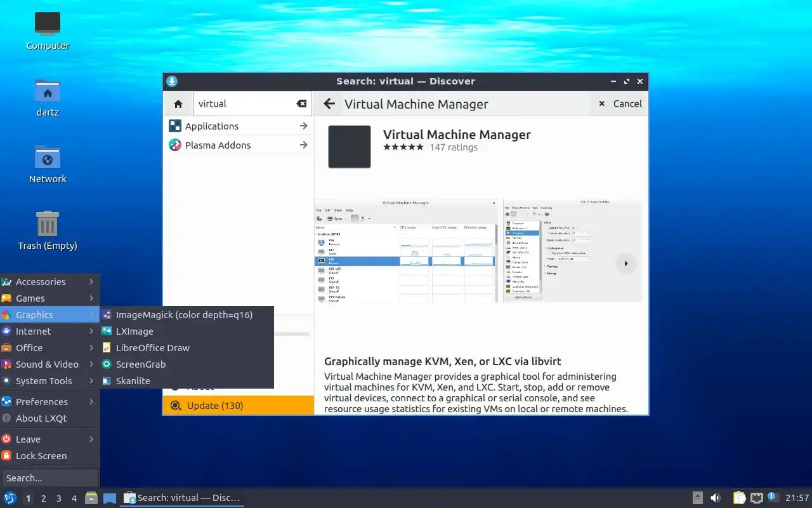Click the LXQt menu Search... field
812x508 pixels.
click(x=49, y=478)
